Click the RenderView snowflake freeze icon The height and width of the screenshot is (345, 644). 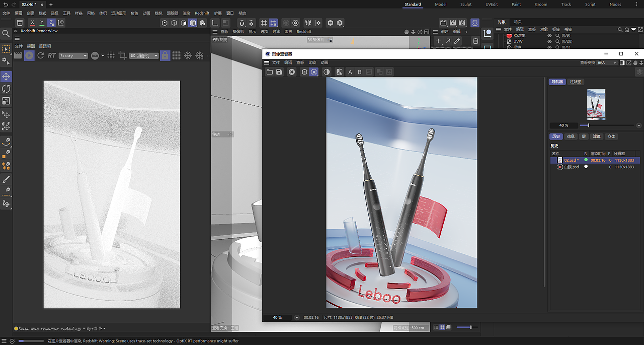click(188, 55)
